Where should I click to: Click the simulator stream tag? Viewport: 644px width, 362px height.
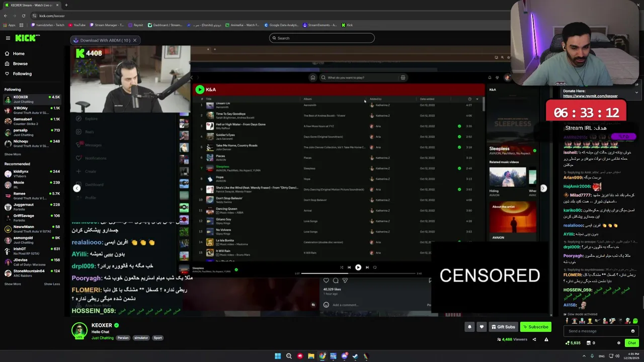[x=141, y=338]
